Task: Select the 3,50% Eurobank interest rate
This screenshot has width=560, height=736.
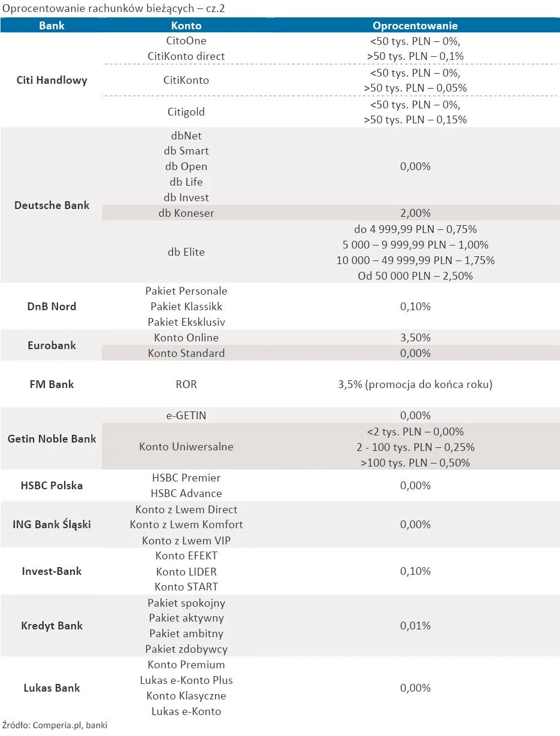Action: pyautogui.click(x=415, y=338)
